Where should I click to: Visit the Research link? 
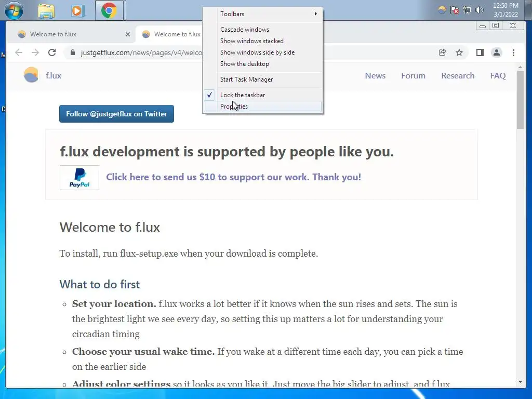click(458, 76)
